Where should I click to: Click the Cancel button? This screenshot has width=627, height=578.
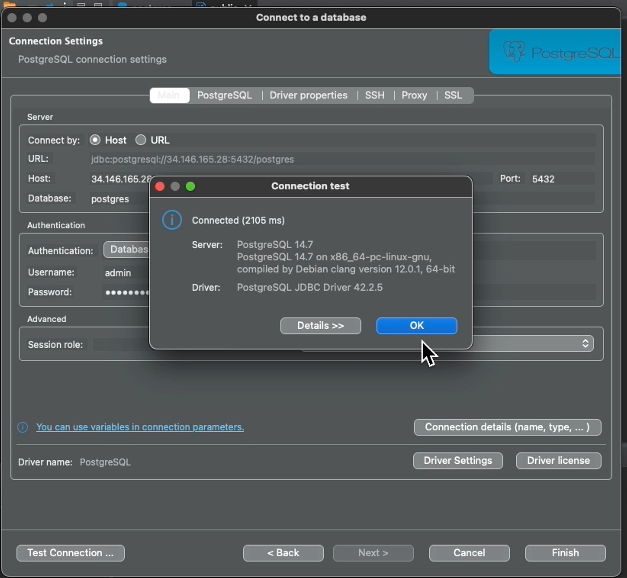pos(469,553)
